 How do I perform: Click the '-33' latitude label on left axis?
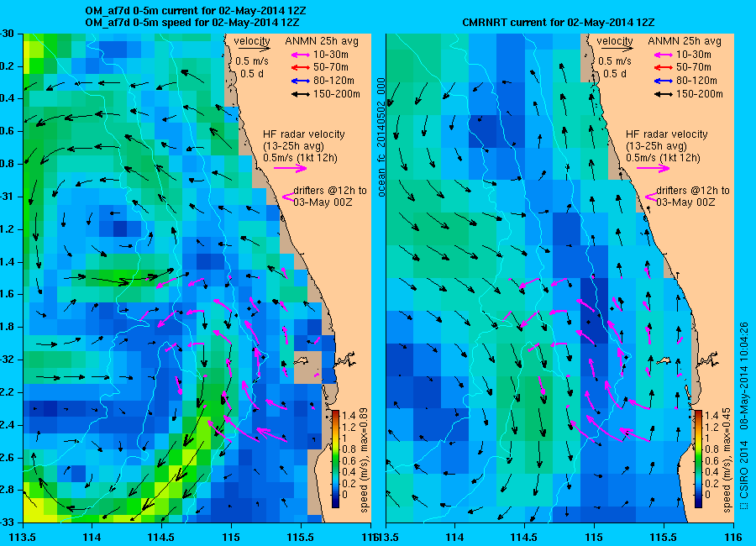point(6,522)
